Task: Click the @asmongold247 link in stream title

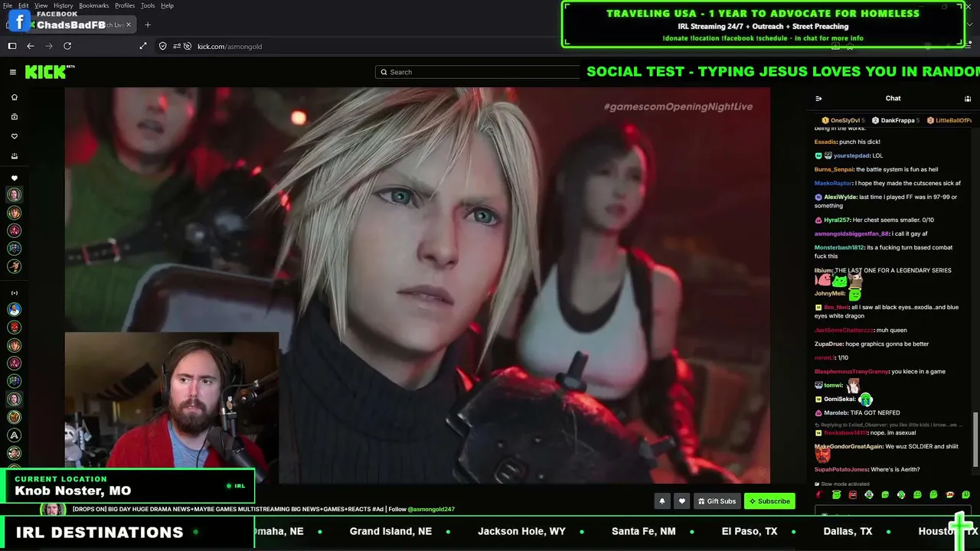Action: click(431, 509)
